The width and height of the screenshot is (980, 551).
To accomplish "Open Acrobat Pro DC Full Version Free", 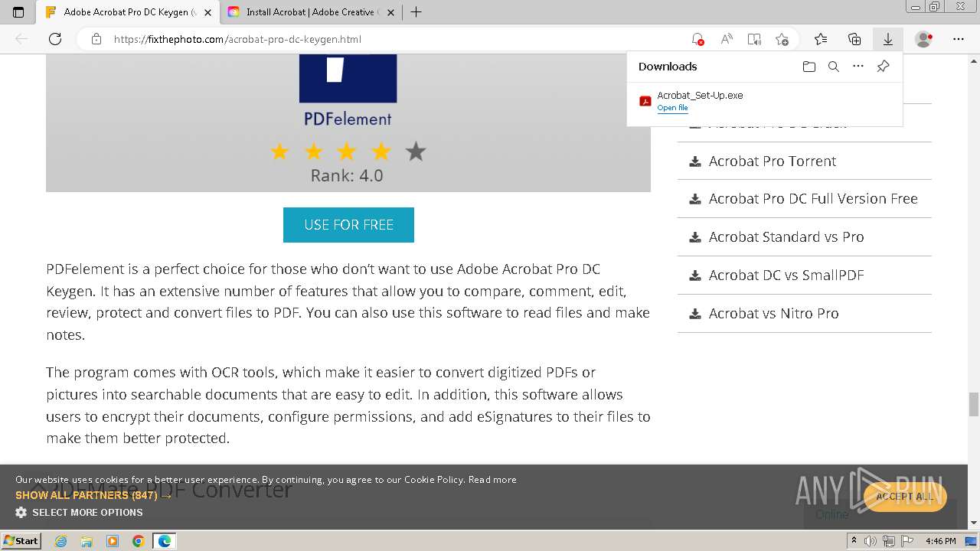I will [813, 199].
